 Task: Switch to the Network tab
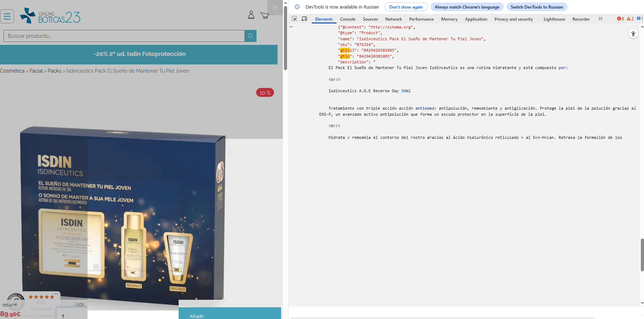(x=394, y=19)
